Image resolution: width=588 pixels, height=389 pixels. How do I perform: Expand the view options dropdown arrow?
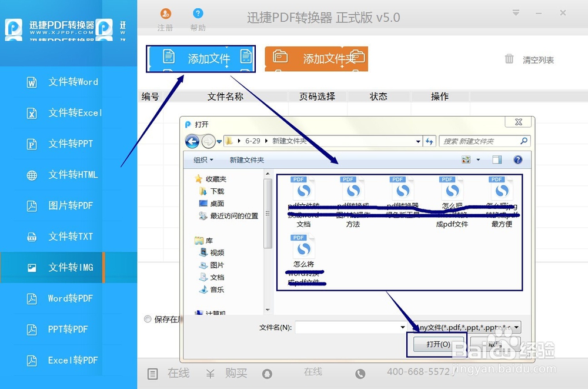[478, 159]
